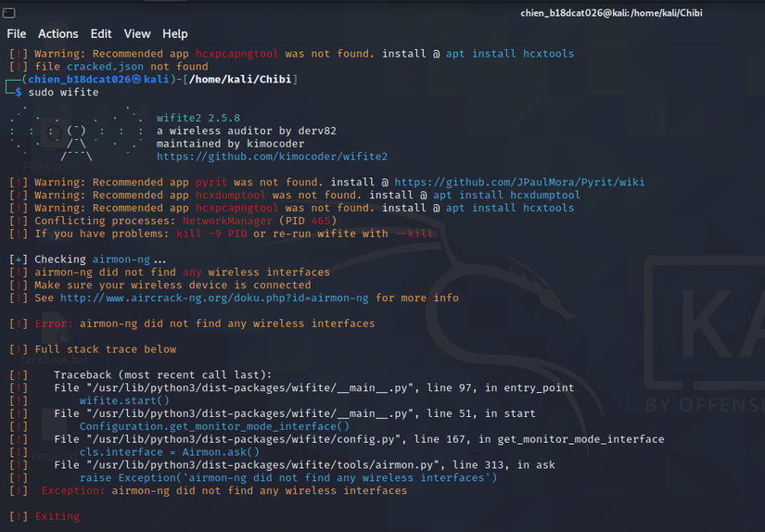Image resolution: width=765 pixels, height=532 pixels.
Task: Click 'Full stack trace below' line
Action: tap(106, 349)
